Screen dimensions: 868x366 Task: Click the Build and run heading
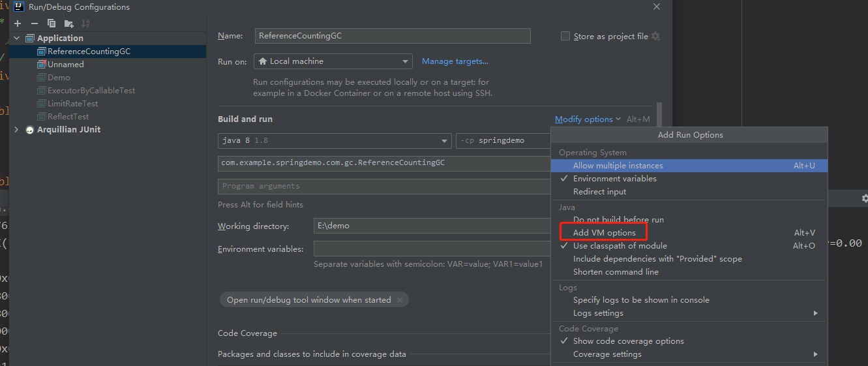click(245, 119)
